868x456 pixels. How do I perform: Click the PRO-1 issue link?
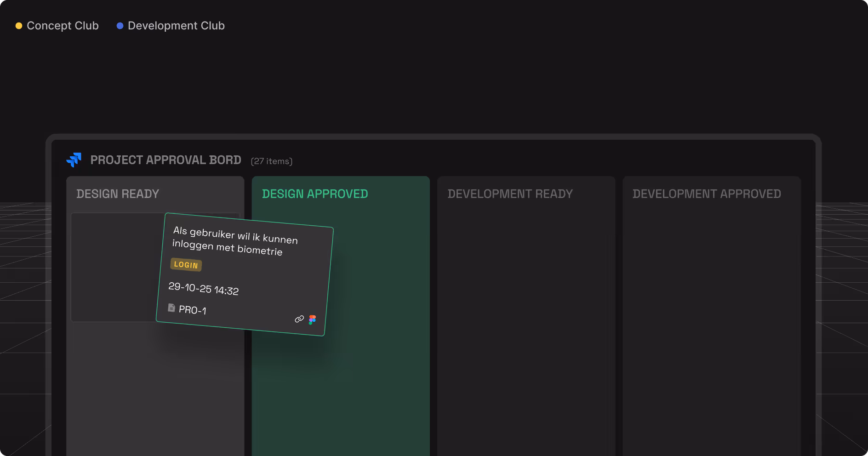(193, 309)
